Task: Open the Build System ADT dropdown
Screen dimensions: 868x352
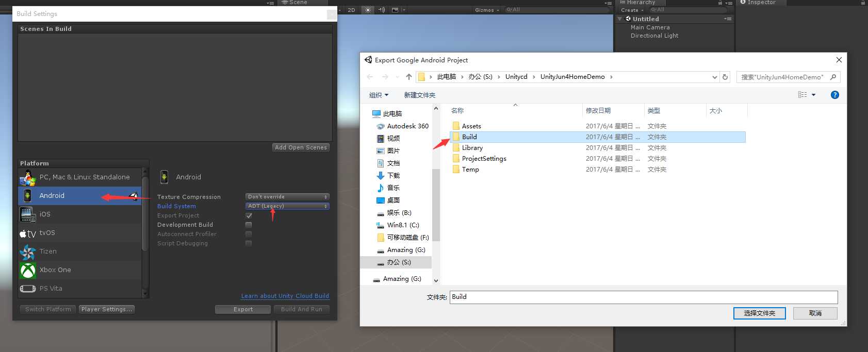Action: pos(287,206)
